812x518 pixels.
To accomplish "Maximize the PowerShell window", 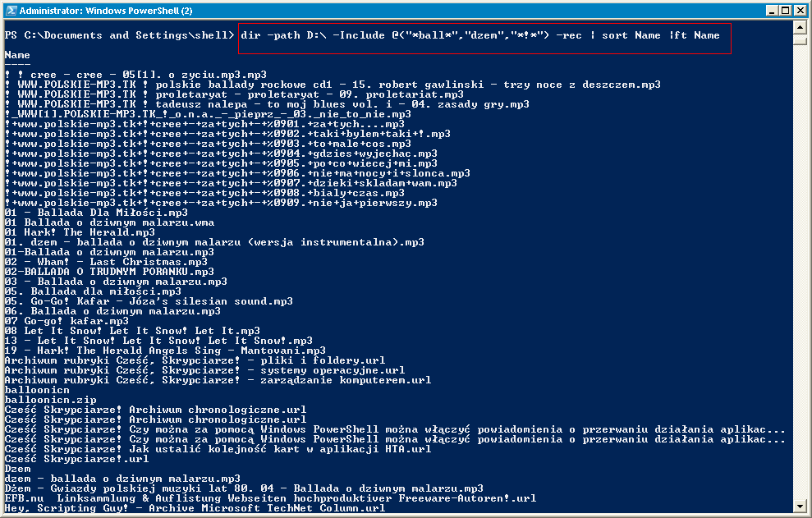I will (x=785, y=11).
